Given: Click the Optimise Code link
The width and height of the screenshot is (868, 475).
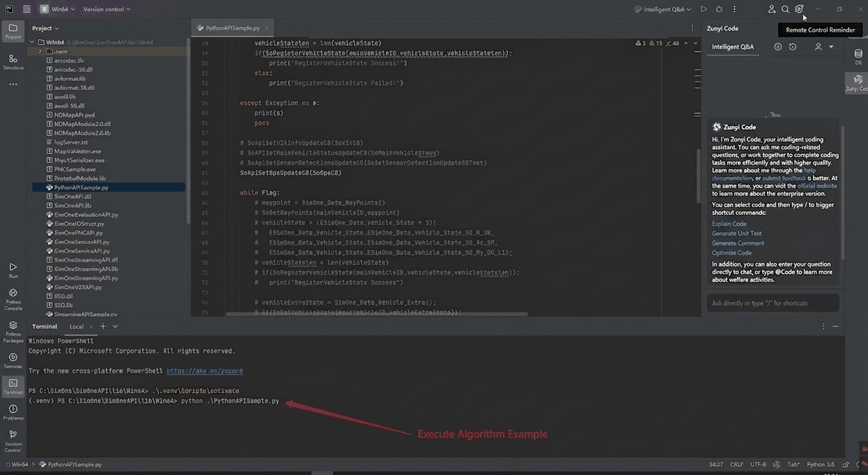Looking at the screenshot, I should point(732,253).
